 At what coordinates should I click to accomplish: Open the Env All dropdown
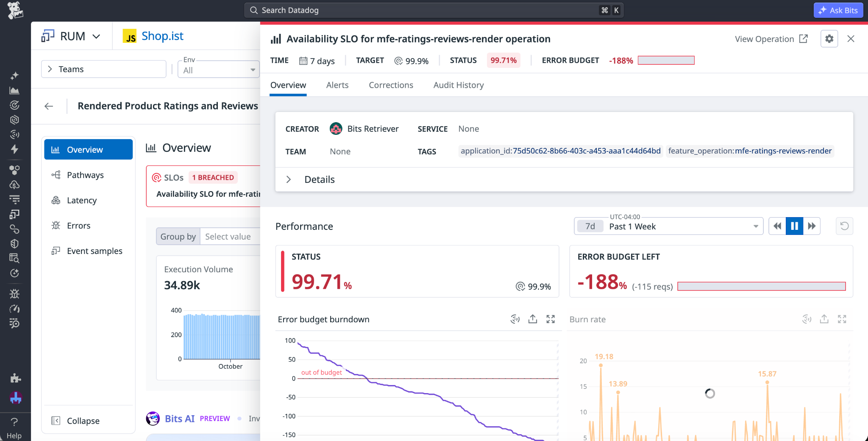tap(219, 69)
